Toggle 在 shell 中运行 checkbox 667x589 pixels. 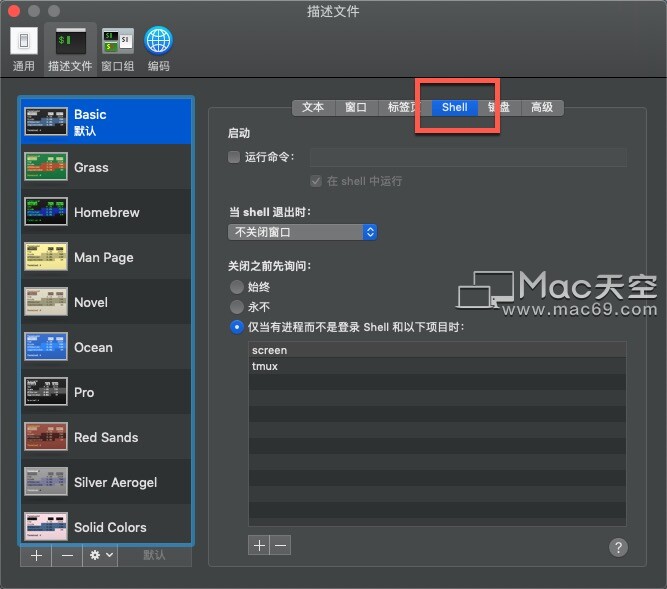(x=316, y=181)
